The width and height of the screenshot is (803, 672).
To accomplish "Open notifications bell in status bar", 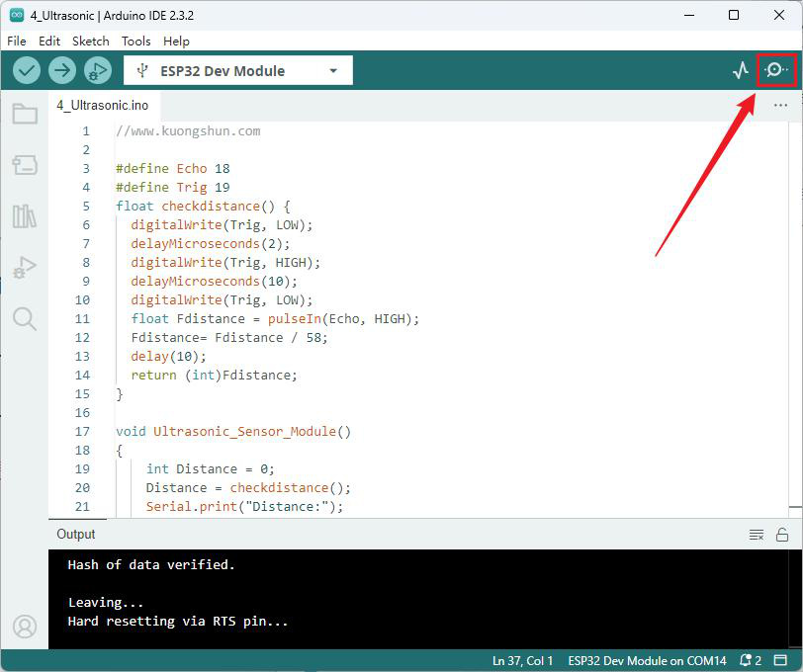I will [x=751, y=661].
